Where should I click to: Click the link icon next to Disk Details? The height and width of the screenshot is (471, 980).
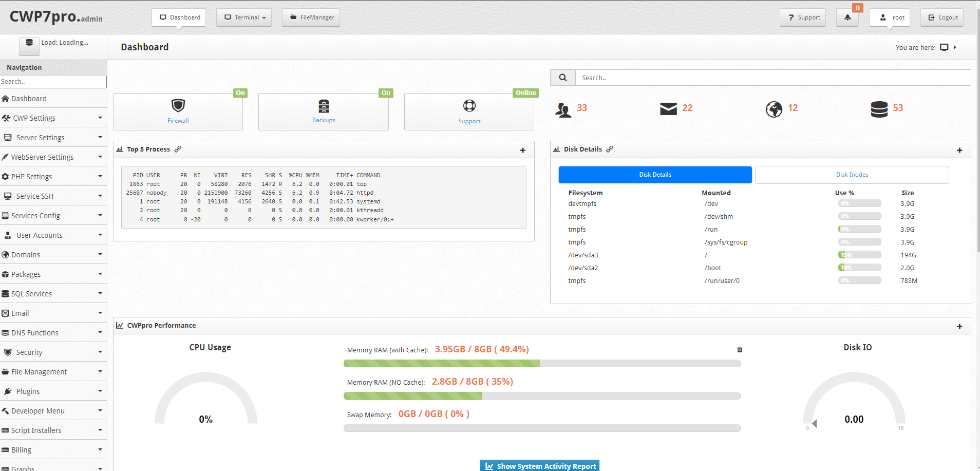[x=610, y=149]
